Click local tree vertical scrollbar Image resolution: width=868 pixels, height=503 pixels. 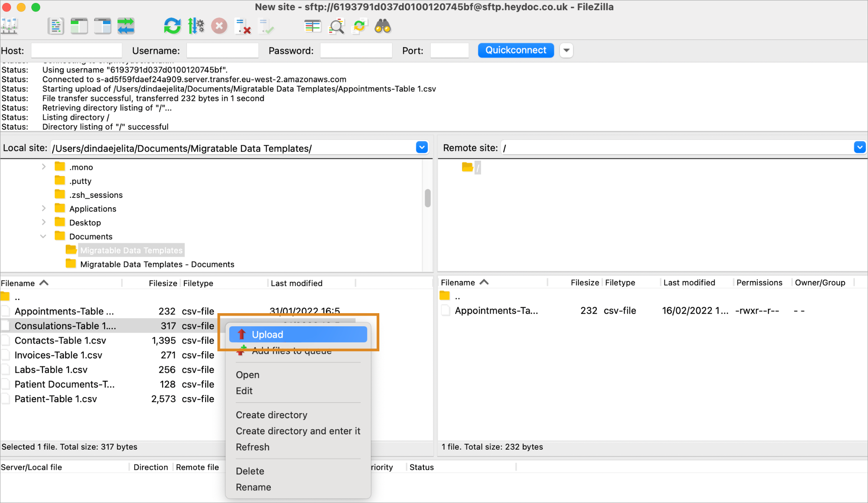point(428,198)
